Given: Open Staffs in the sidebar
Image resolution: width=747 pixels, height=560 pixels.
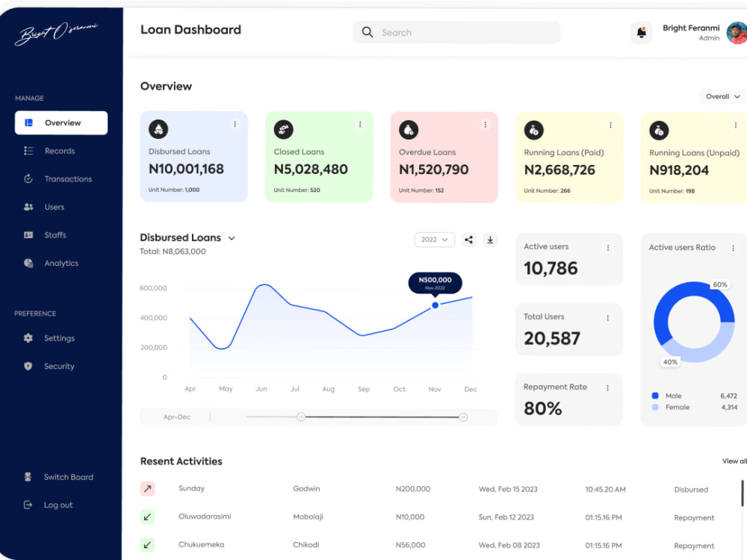Looking at the screenshot, I should point(45,235).
